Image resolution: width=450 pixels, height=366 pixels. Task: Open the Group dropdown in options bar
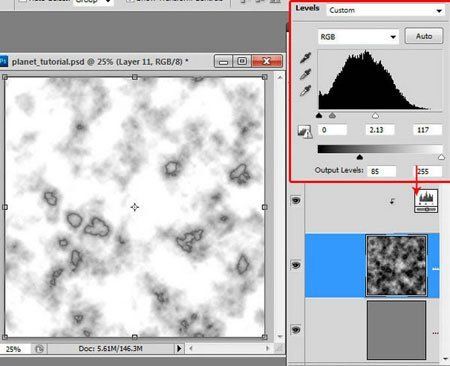(x=93, y=2)
